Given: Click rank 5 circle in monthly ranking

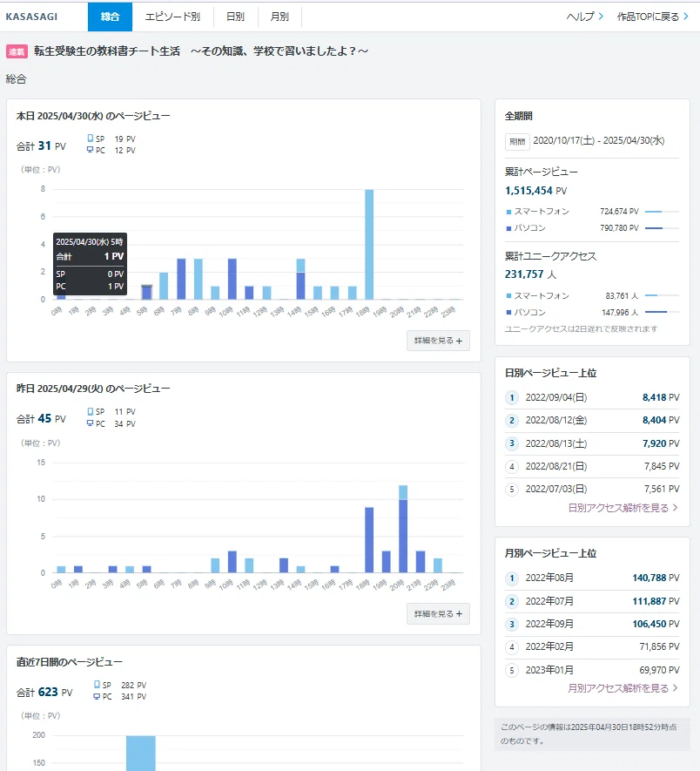Looking at the screenshot, I should [x=512, y=670].
